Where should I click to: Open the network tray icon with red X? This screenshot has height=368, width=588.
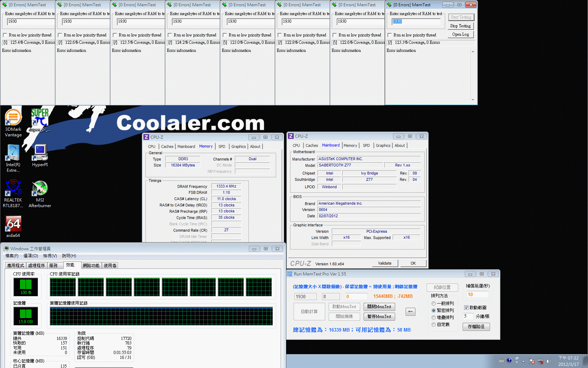click(540, 361)
